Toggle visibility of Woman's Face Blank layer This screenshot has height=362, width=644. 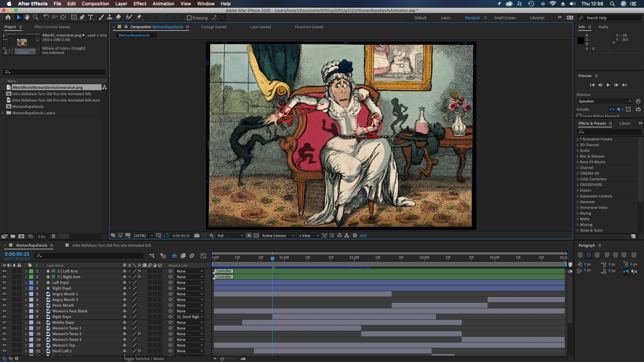click(4, 311)
